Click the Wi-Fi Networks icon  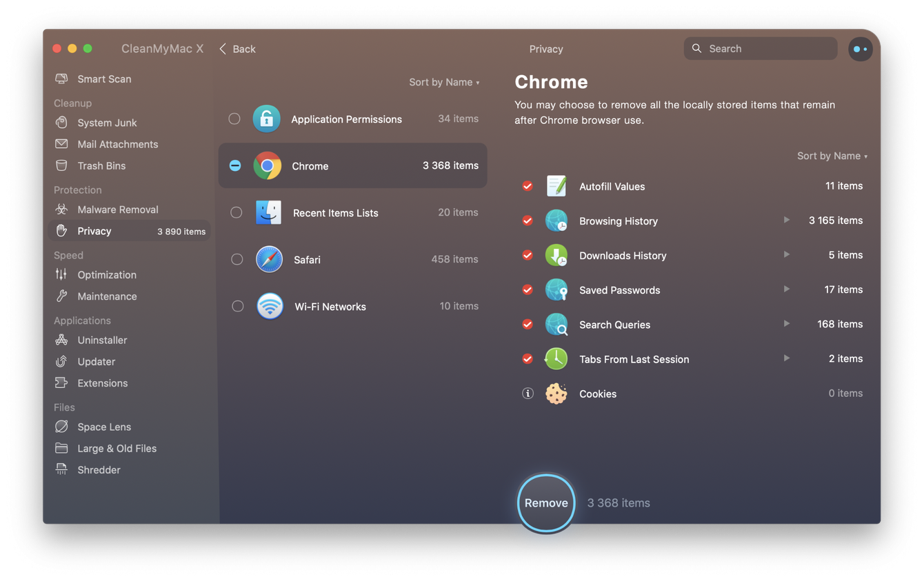[270, 306]
